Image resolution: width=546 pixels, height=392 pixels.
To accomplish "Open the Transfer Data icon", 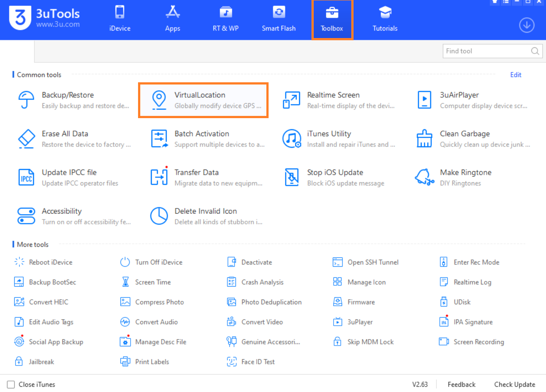I will 159,177.
